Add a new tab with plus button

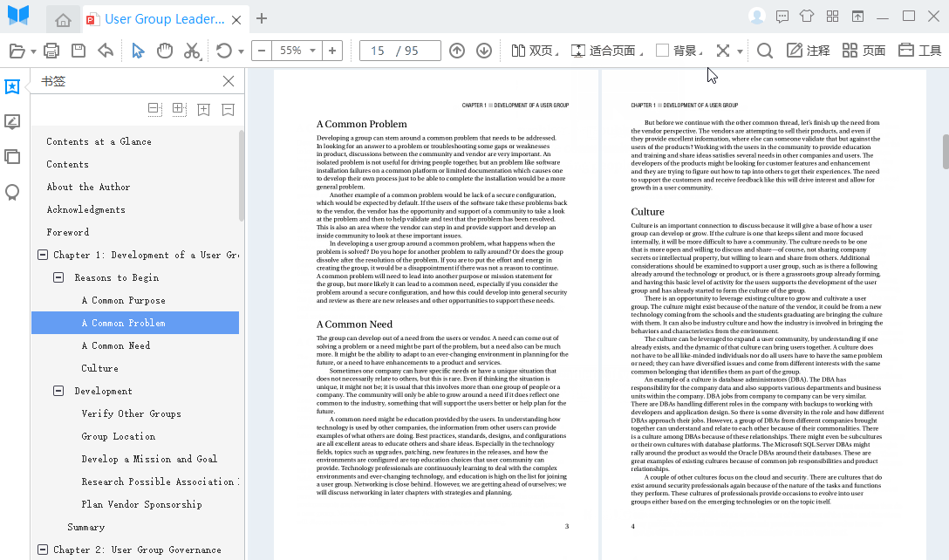pos(262,19)
